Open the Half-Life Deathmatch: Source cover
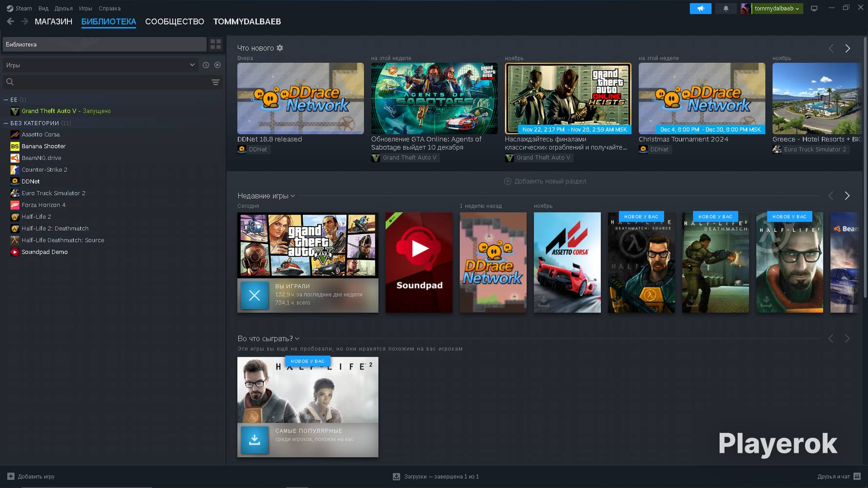The height and width of the screenshot is (488, 868). point(641,263)
